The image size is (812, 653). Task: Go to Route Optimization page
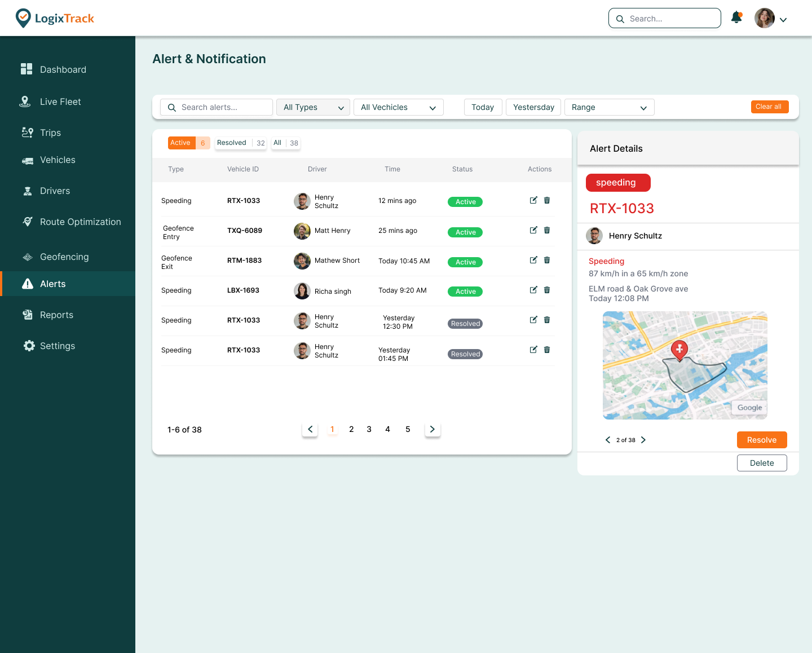point(80,222)
